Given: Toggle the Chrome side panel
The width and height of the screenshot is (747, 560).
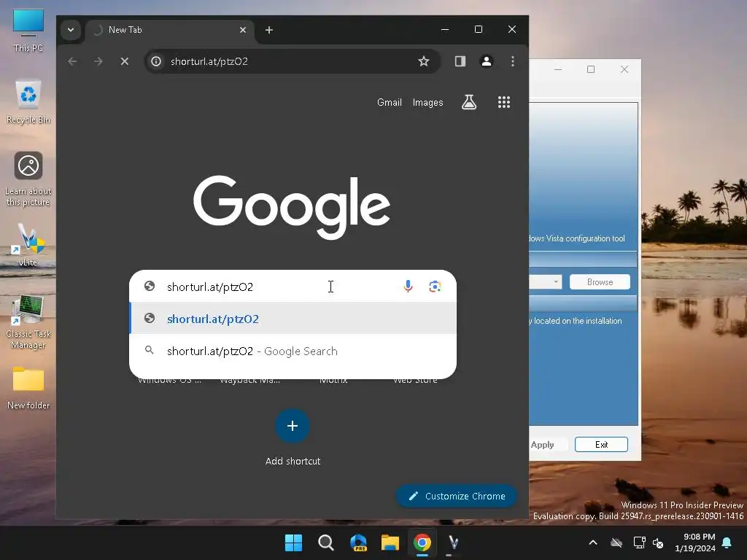Looking at the screenshot, I should [x=460, y=61].
